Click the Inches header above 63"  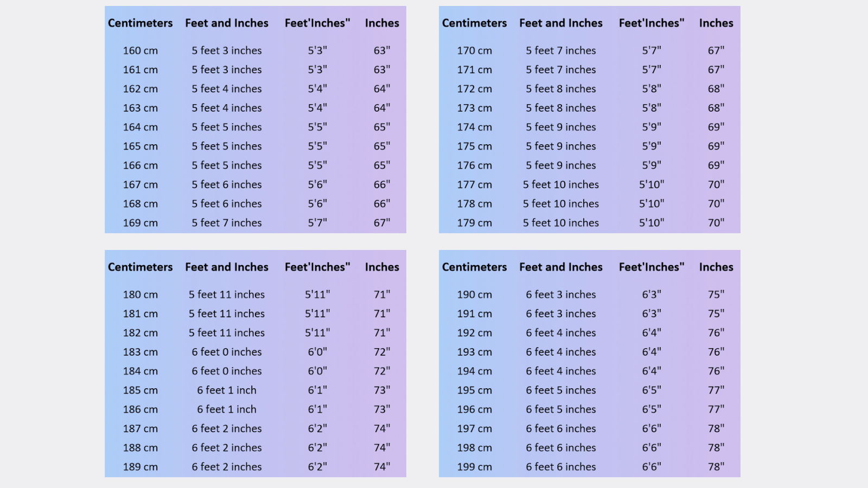[382, 23]
